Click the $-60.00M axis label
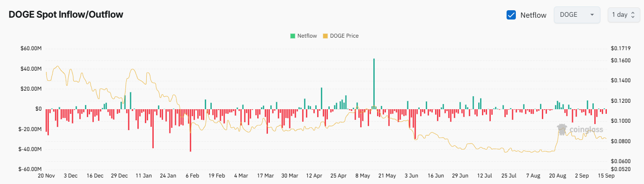Screen dimensions: 644x184 (30, 169)
